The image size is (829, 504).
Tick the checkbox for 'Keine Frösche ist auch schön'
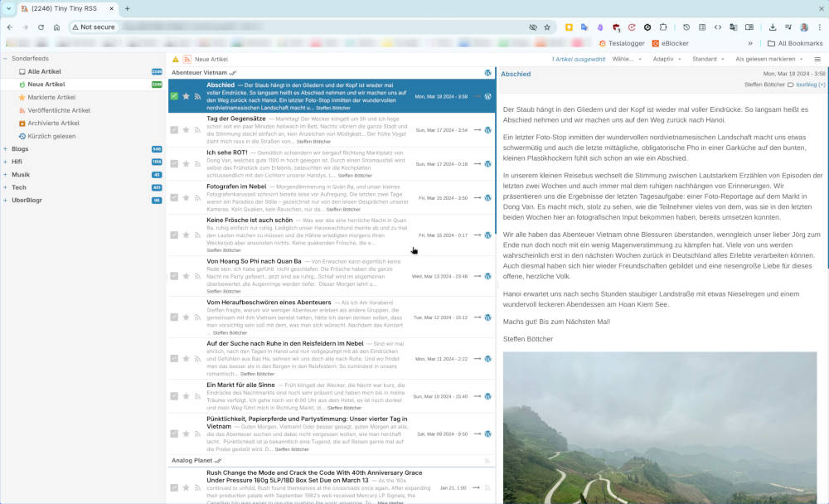tap(174, 235)
